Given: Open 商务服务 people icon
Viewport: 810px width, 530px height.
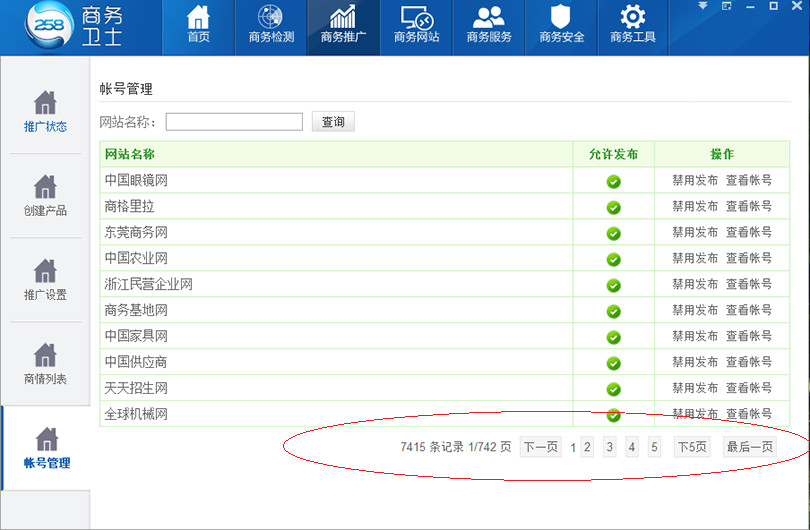Looking at the screenshot, I should 489,24.
